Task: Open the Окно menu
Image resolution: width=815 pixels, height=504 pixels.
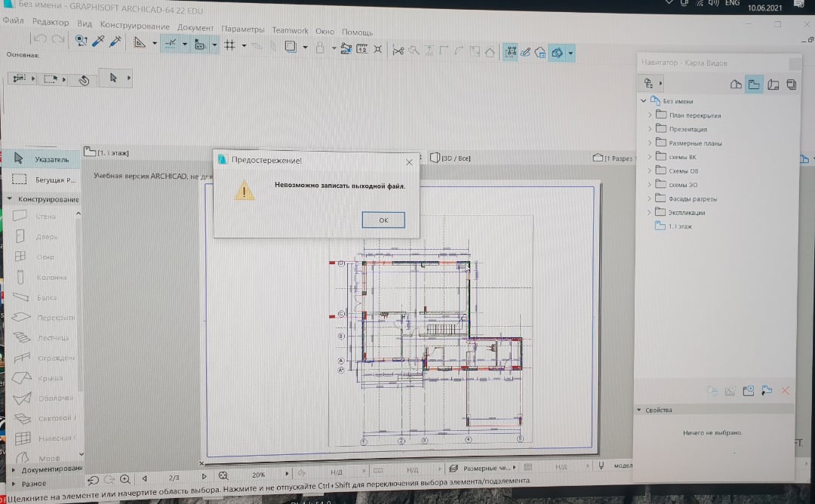Action: coord(324,31)
